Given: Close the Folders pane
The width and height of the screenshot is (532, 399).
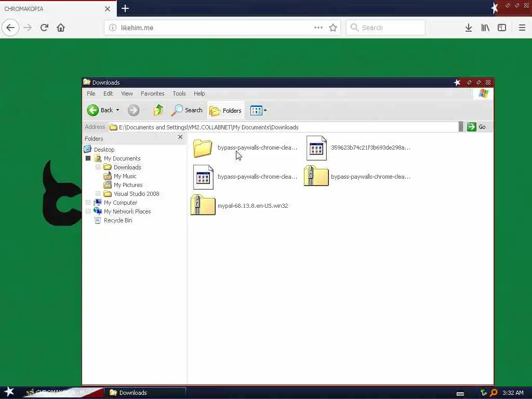Looking at the screenshot, I should [180, 137].
